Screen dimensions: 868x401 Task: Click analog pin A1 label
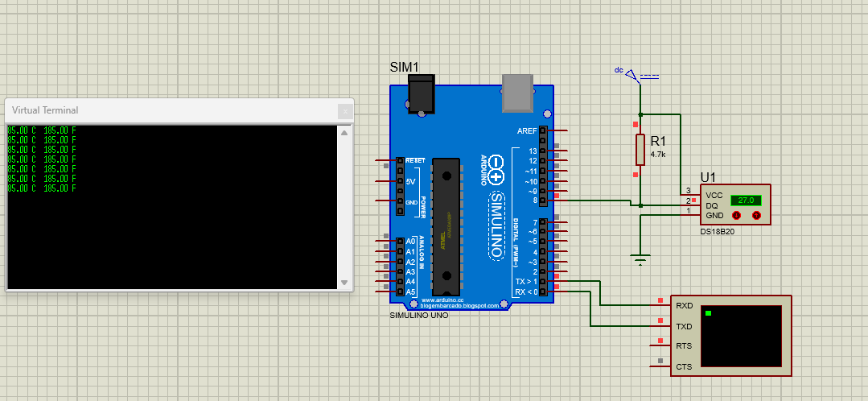click(x=410, y=252)
